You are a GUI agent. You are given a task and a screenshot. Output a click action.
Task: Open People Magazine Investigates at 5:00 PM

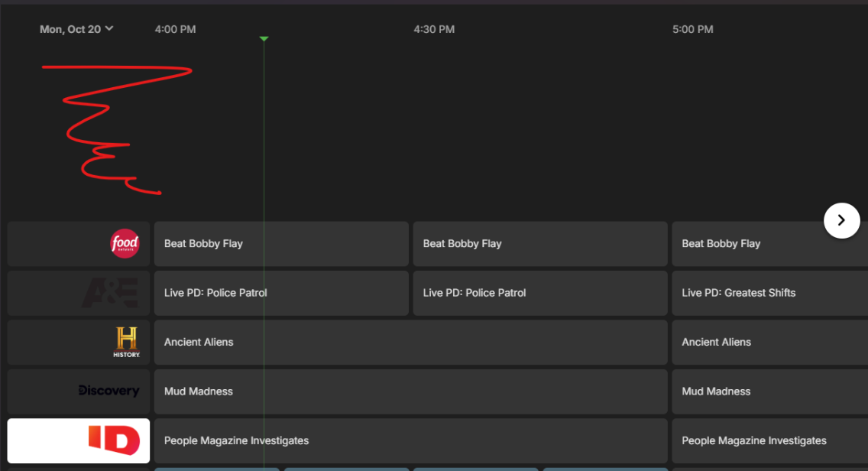pos(770,440)
